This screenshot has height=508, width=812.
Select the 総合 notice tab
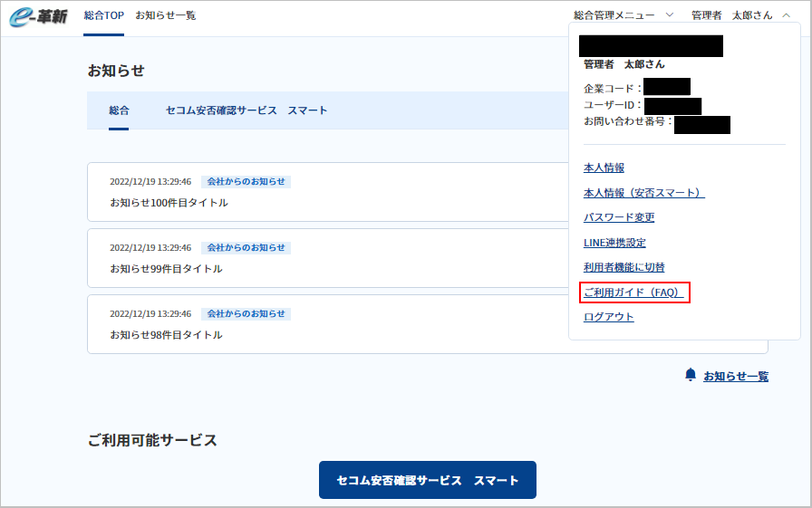click(x=119, y=110)
